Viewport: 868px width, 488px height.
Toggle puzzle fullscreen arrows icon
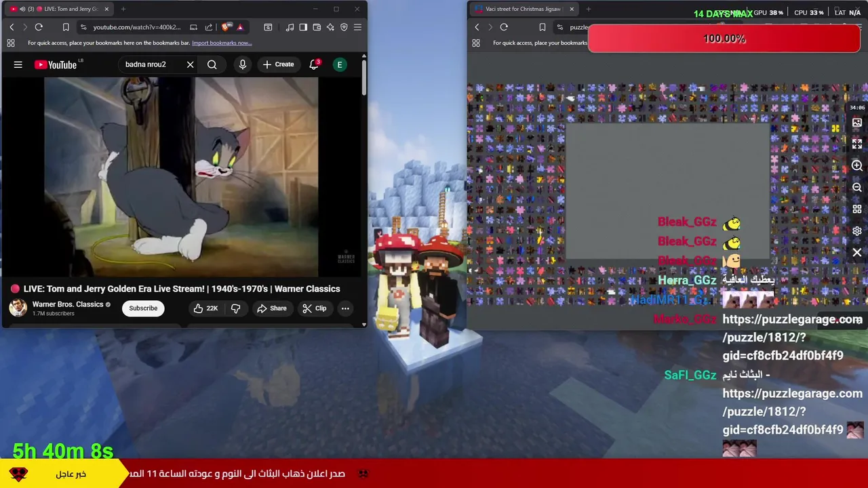(857, 144)
